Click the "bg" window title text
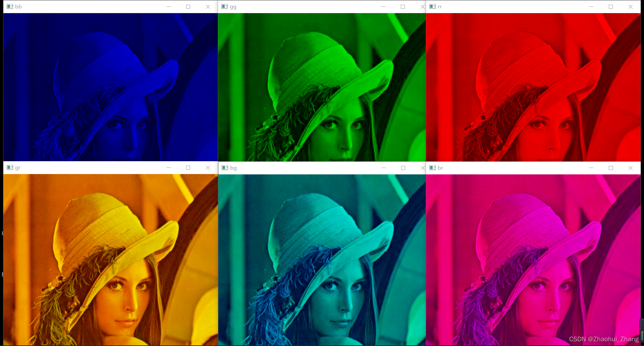The width and height of the screenshot is (644, 346). point(233,168)
